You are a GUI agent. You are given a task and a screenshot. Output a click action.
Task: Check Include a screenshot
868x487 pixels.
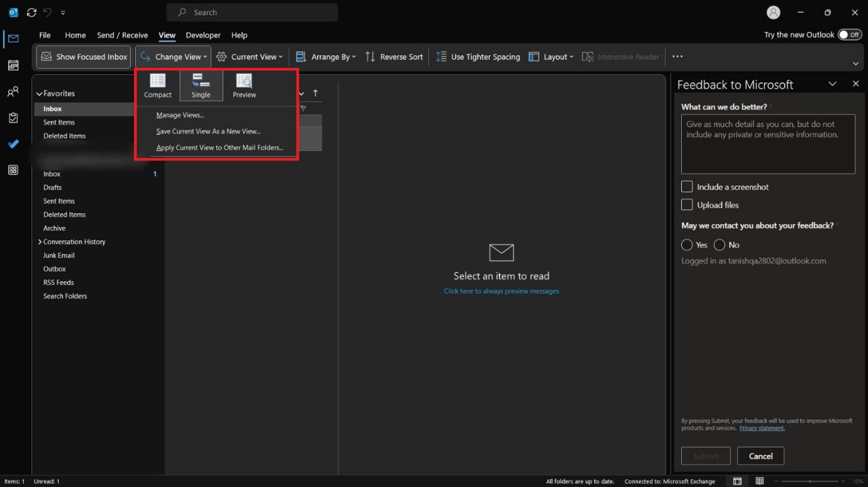tap(687, 187)
